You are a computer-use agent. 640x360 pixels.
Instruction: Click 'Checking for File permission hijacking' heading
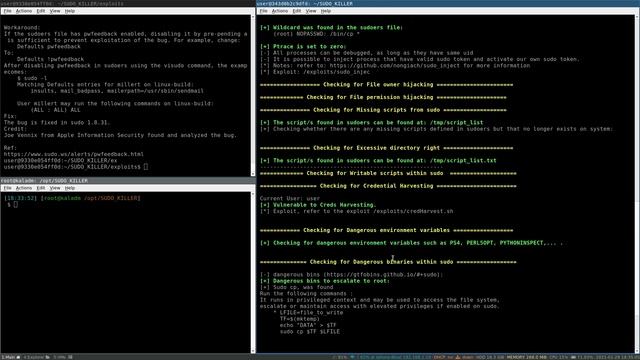(370, 97)
